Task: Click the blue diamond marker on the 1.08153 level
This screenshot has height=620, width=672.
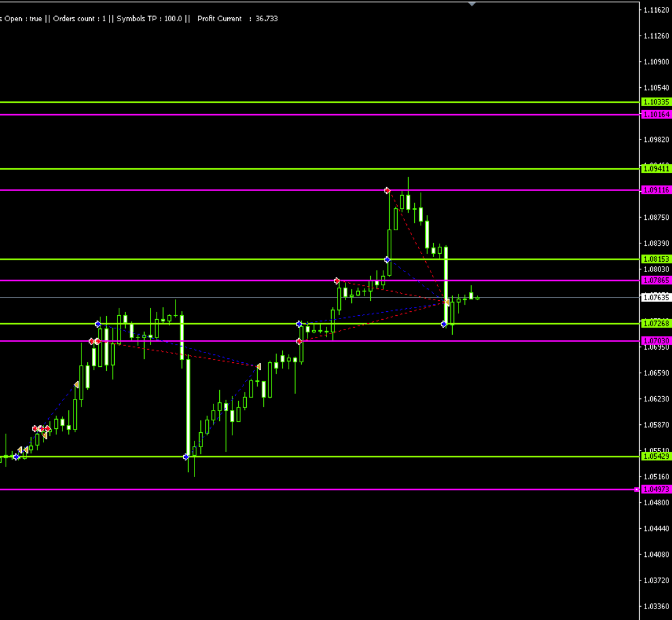Action: 387,259
